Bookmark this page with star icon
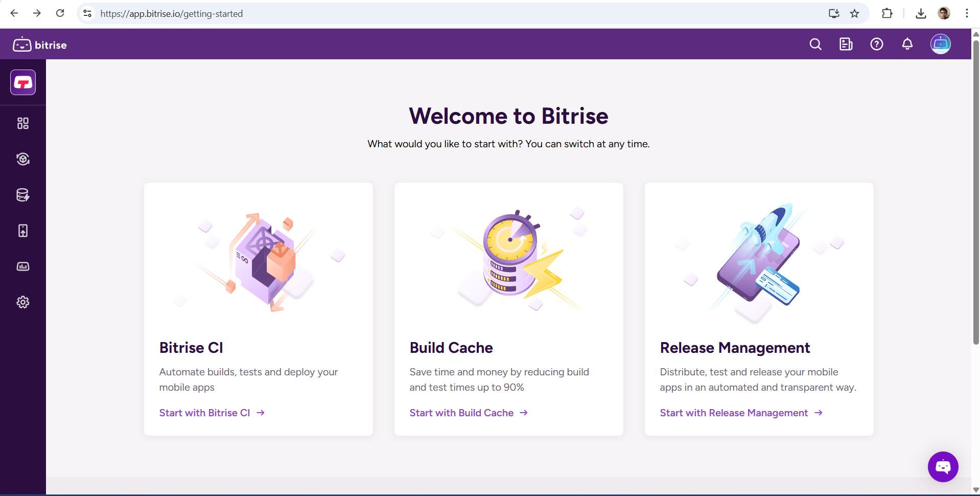 855,14
